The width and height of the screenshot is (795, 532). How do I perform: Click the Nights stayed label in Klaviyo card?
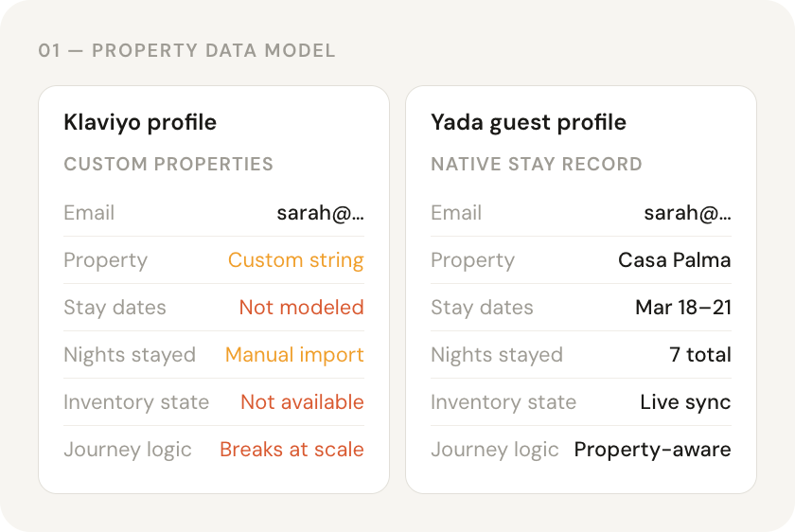coord(130,355)
